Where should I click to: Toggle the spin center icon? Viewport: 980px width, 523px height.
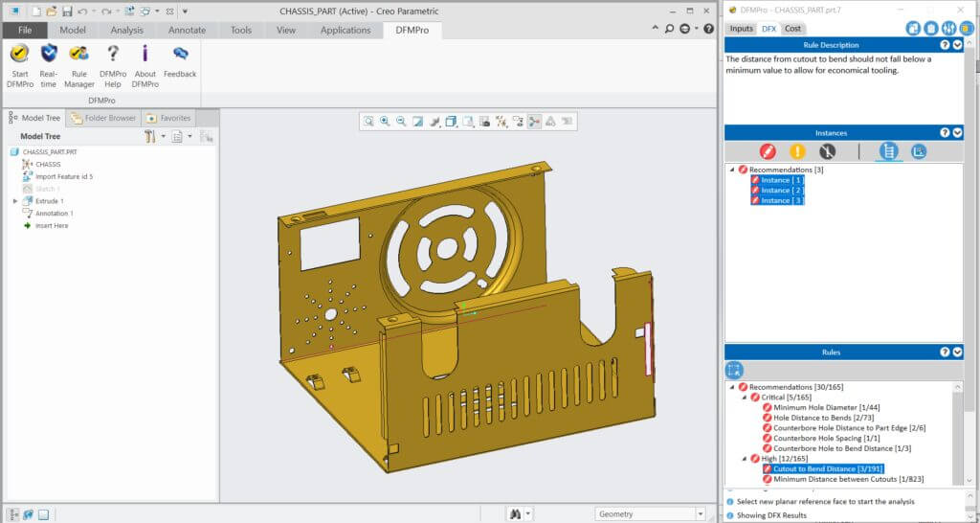[534, 122]
